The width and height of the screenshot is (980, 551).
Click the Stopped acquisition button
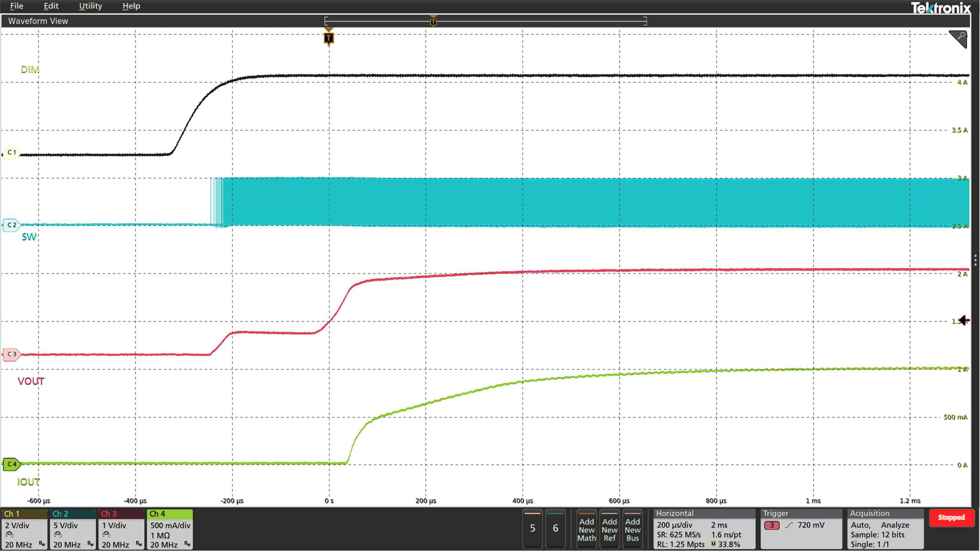pyautogui.click(x=952, y=518)
